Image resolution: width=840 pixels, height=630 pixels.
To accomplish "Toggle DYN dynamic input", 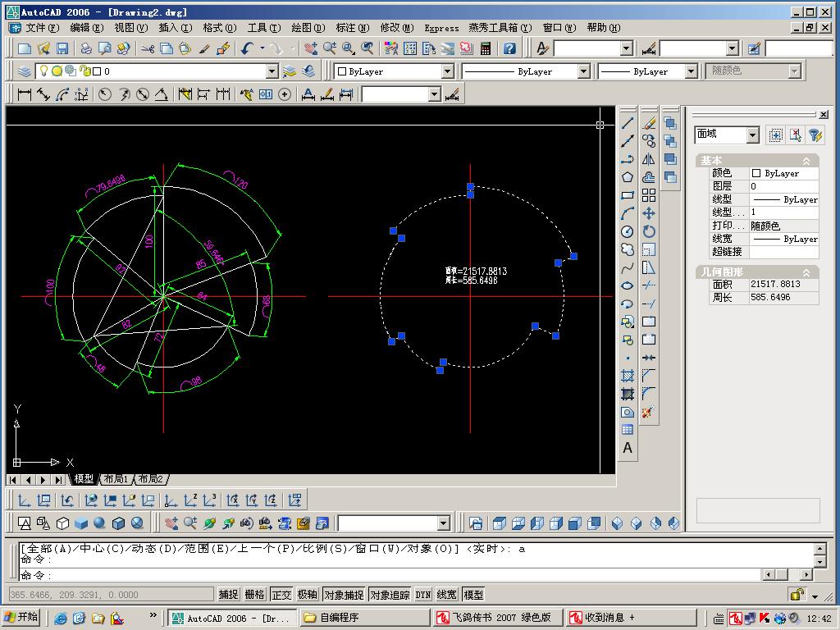I will tap(423, 594).
